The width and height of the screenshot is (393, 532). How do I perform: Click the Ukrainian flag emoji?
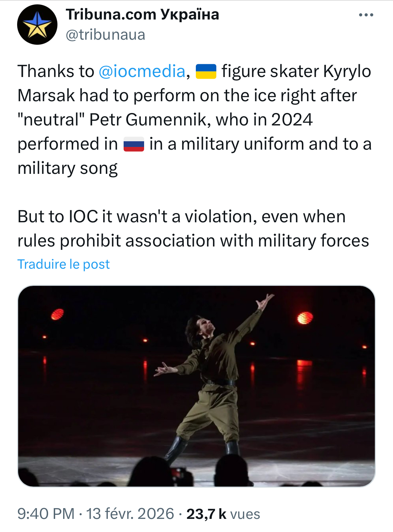(206, 71)
